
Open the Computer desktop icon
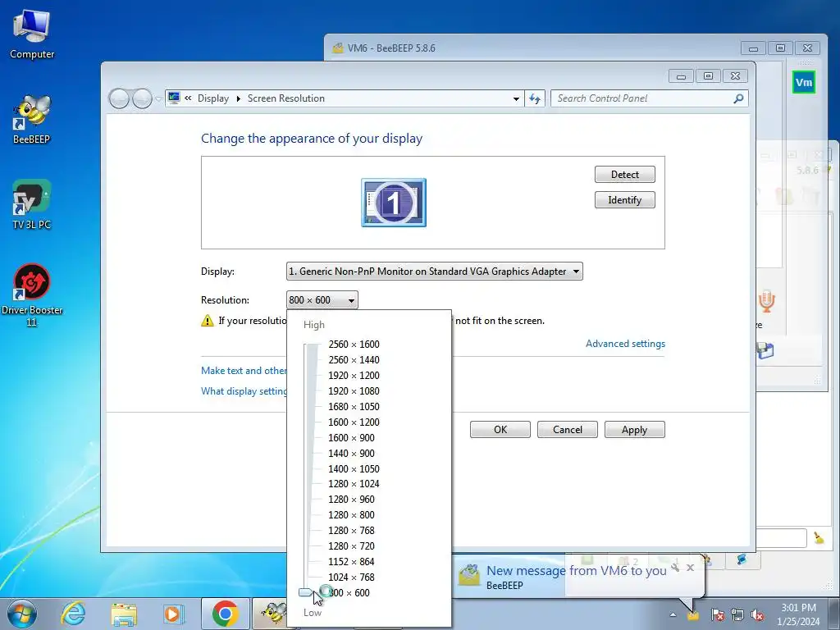tap(32, 34)
